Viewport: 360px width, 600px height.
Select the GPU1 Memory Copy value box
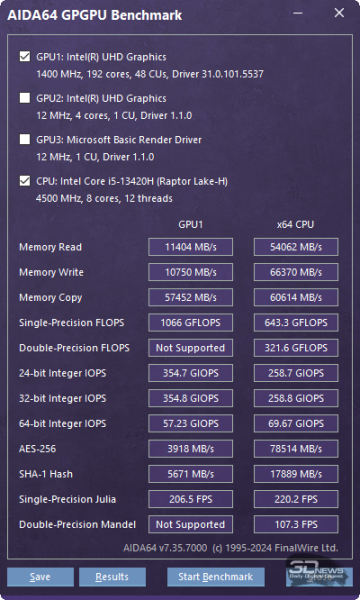[191, 297]
